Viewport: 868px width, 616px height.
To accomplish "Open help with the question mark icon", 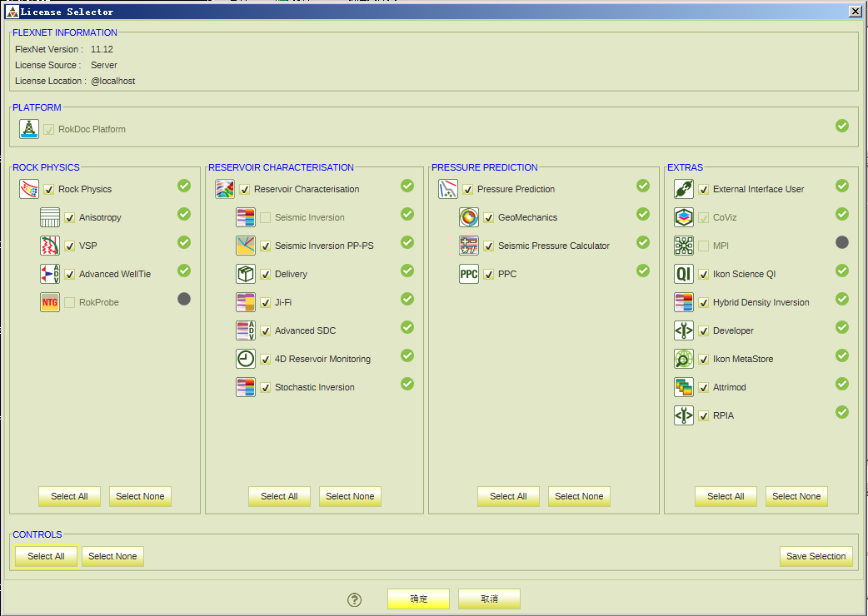I will [354, 599].
